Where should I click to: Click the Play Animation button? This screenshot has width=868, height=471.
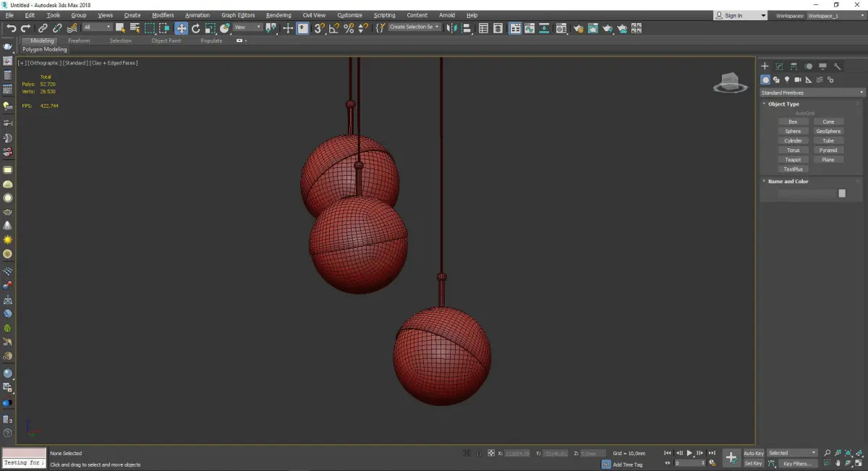690,453
